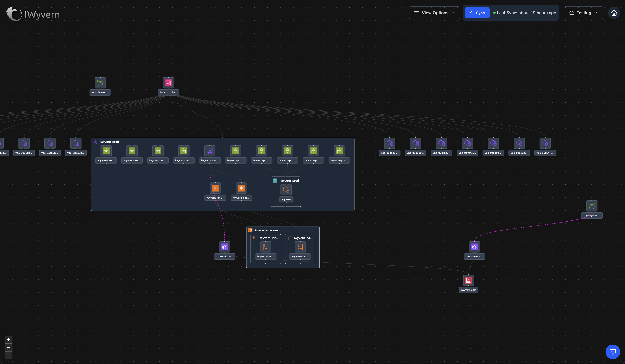The height and width of the screenshot is (364, 625).
Task: Click the d6tlnav94h CloudFront distribution node
Action: click(474, 247)
